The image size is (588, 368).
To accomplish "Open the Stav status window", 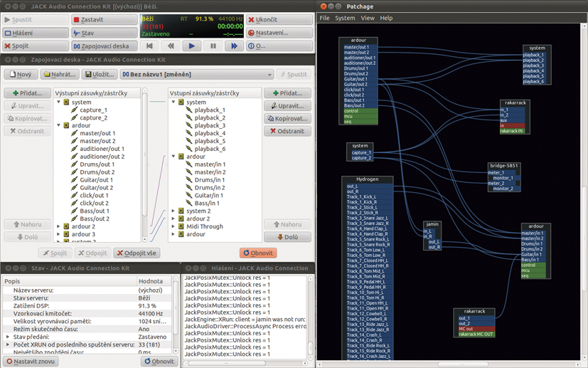I will (x=105, y=33).
